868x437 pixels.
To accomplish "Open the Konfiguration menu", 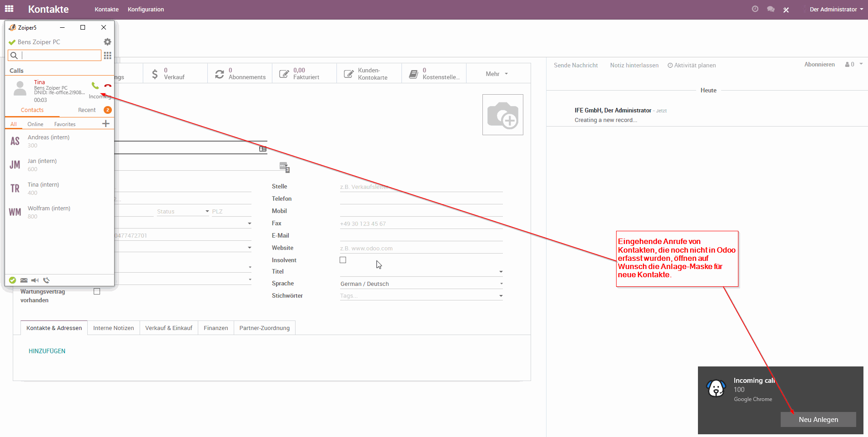I will coord(146,10).
